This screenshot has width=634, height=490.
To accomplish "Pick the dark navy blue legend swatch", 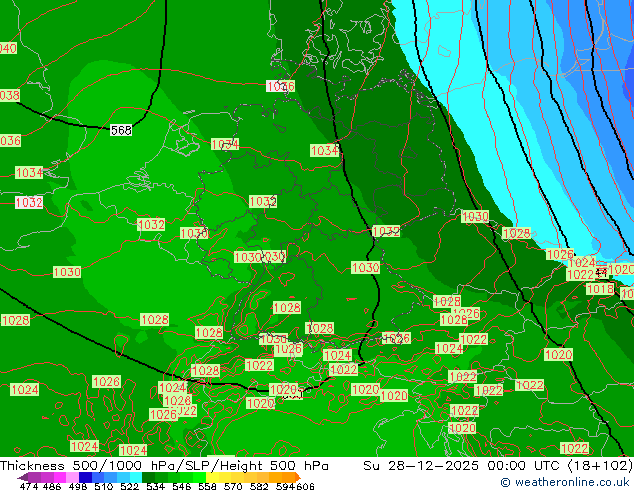I will [85, 477].
